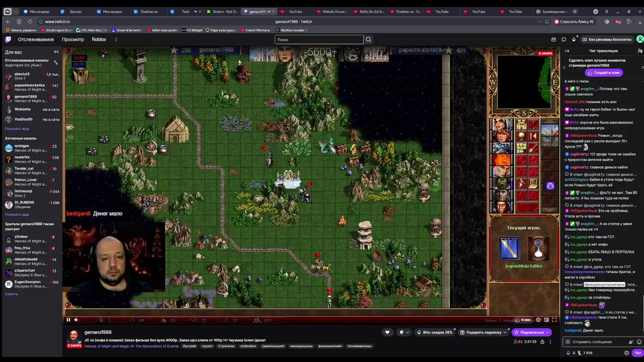
Task: Enter fullscreen mode in the player
Action: (x=554, y=320)
